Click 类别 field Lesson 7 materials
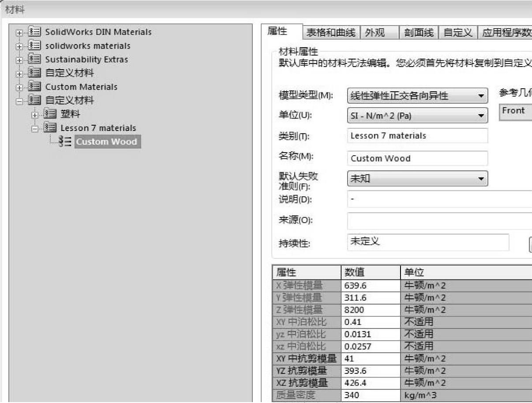The width and height of the screenshot is (532, 403). click(418, 136)
